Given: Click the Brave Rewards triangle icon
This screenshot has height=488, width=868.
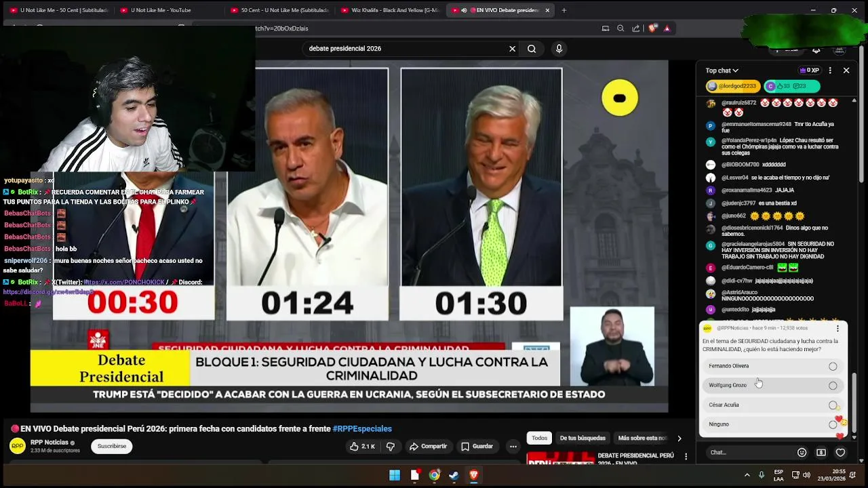Looking at the screenshot, I should coord(667,28).
